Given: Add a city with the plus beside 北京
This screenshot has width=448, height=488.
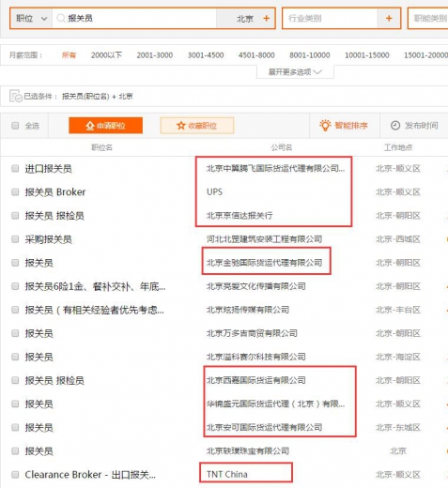Looking at the screenshot, I should (266, 19).
